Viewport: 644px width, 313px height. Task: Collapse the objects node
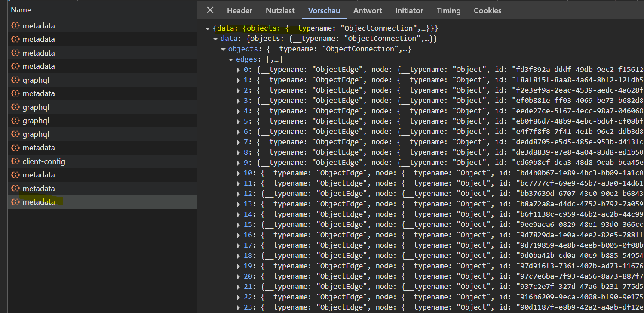(223, 49)
